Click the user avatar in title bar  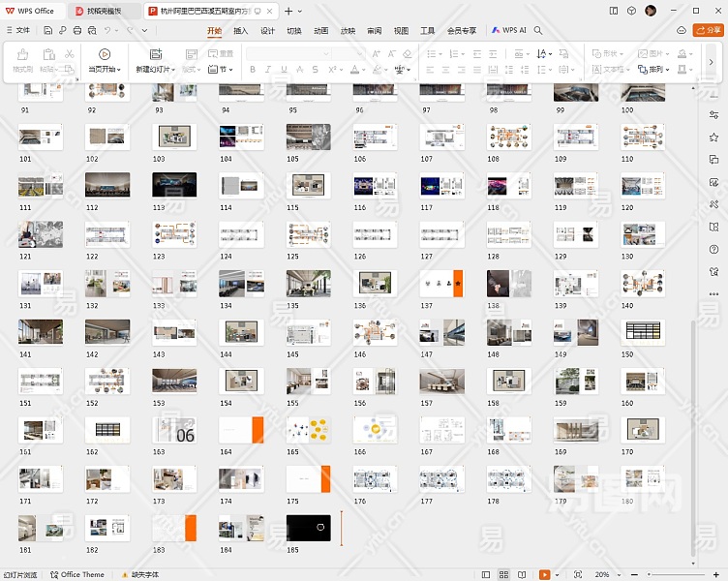(x=651, y=10)
